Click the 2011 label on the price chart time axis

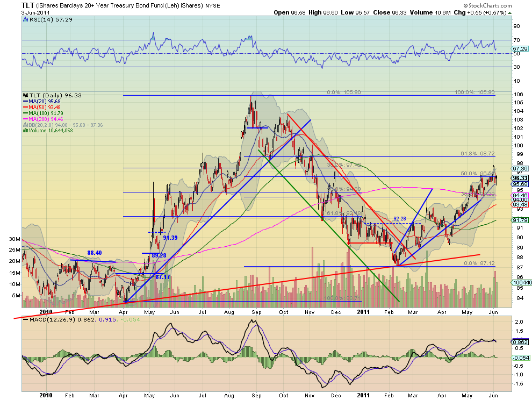click(x=363, y=312)
